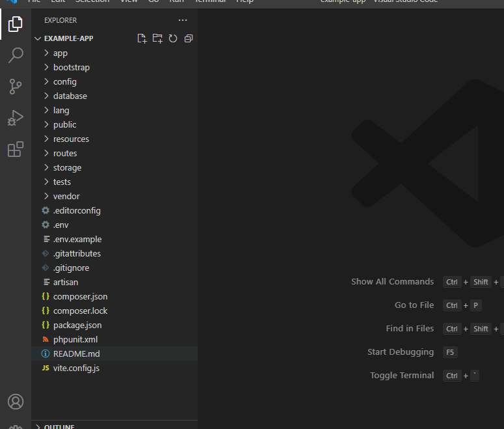Click the New File icon

click(x=142, y=38)
